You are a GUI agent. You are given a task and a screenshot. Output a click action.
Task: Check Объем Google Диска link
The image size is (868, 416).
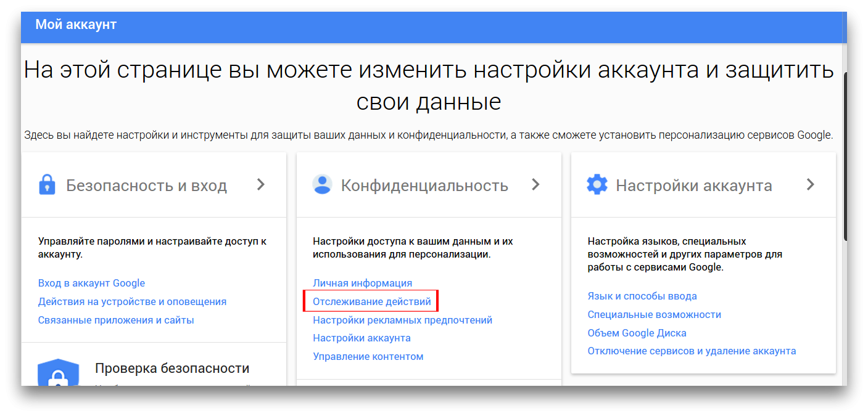click(637, 333)
